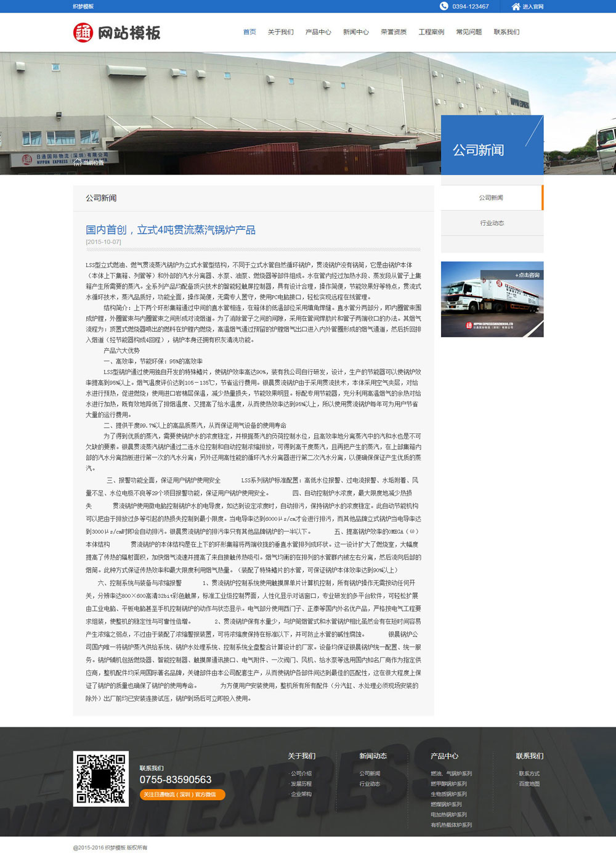Open the 新闻中心 navigation menu
This screenshot has width=616, height=858.
355,31
